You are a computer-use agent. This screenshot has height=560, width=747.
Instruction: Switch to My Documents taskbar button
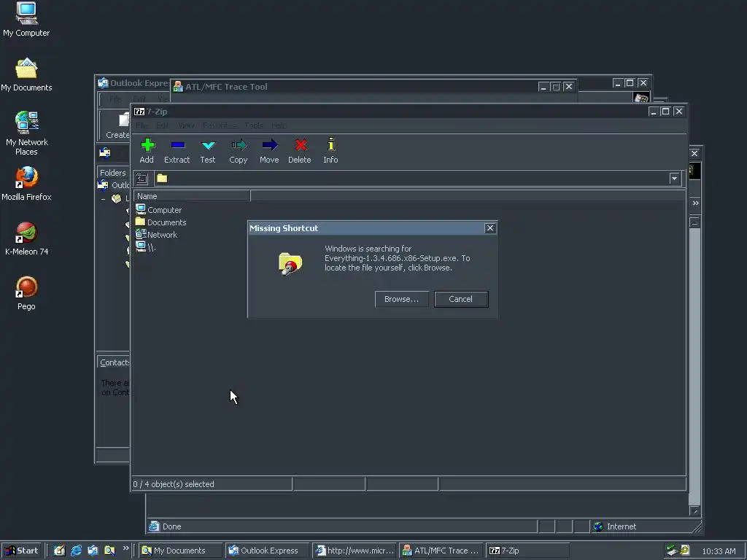click(x=181, y=551)
